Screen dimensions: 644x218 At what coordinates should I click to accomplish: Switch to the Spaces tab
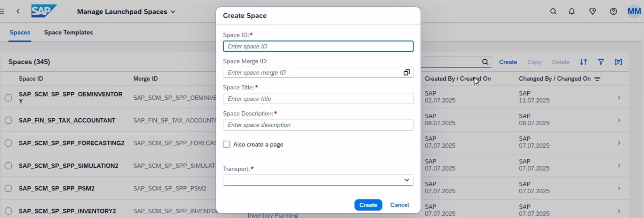pos(20,32)
